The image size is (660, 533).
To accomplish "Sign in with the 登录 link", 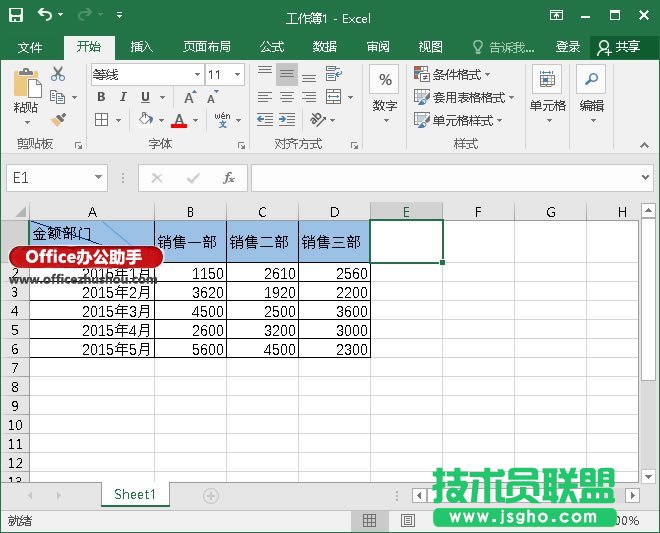I will [568, 47].
